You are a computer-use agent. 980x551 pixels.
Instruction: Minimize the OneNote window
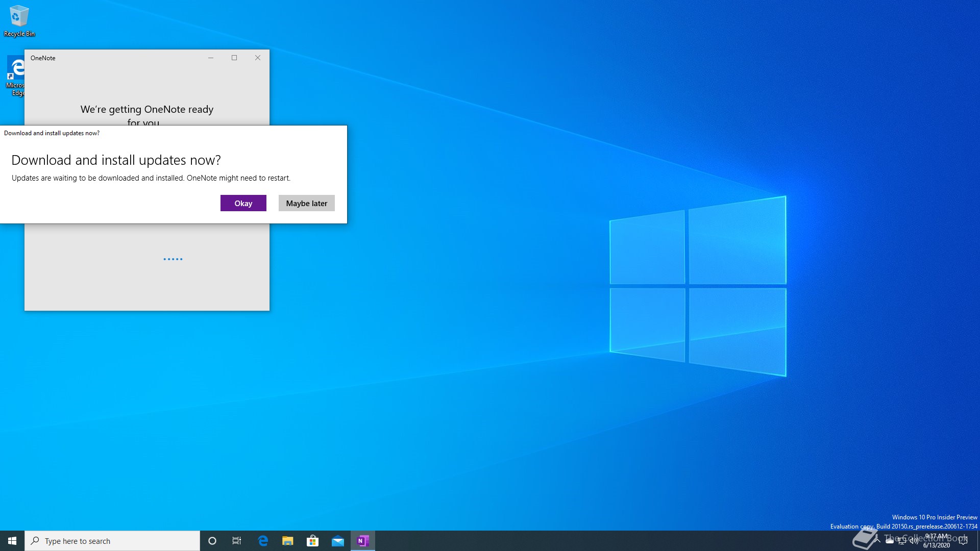pyautogui.click(x=210, y=58)
